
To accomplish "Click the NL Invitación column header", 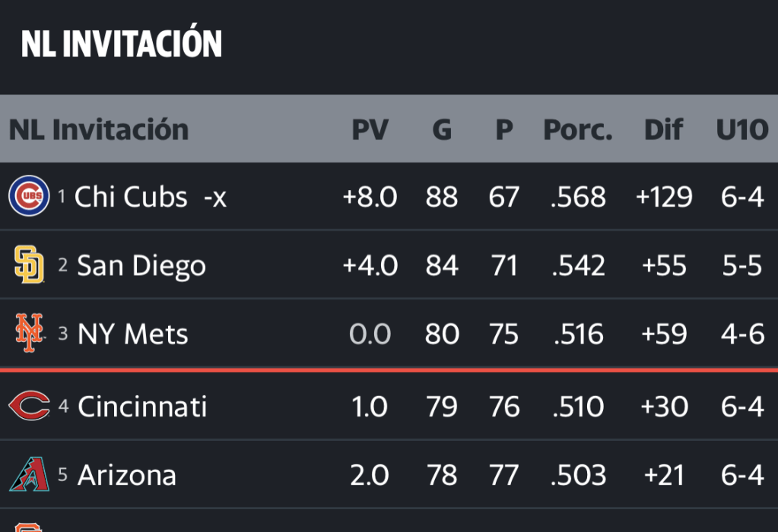I will [x=99, y=130].
